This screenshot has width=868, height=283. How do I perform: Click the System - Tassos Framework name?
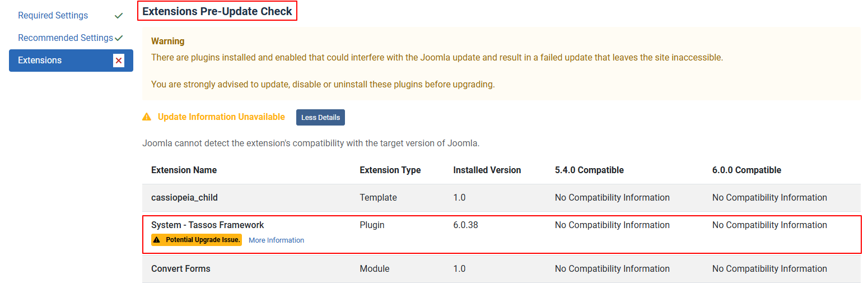click(207, 225)
